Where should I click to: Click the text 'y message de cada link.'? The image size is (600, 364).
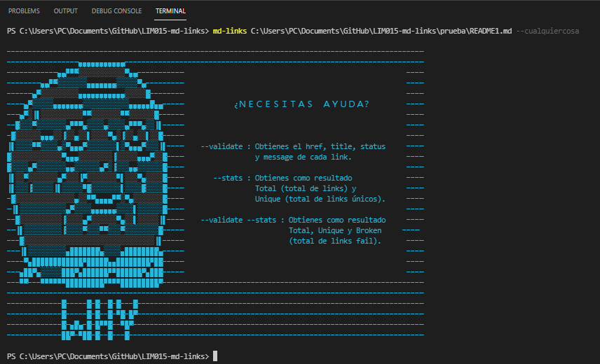[303, 157]
